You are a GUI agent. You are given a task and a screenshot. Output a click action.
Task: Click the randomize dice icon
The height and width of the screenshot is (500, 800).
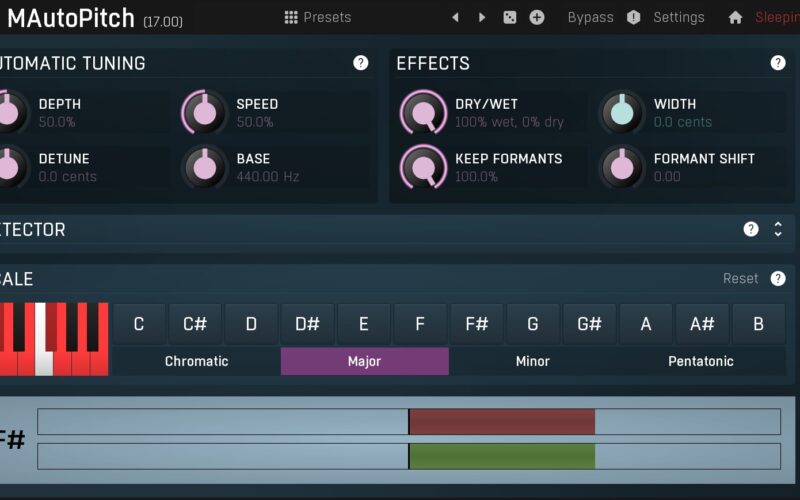point(510,17)
